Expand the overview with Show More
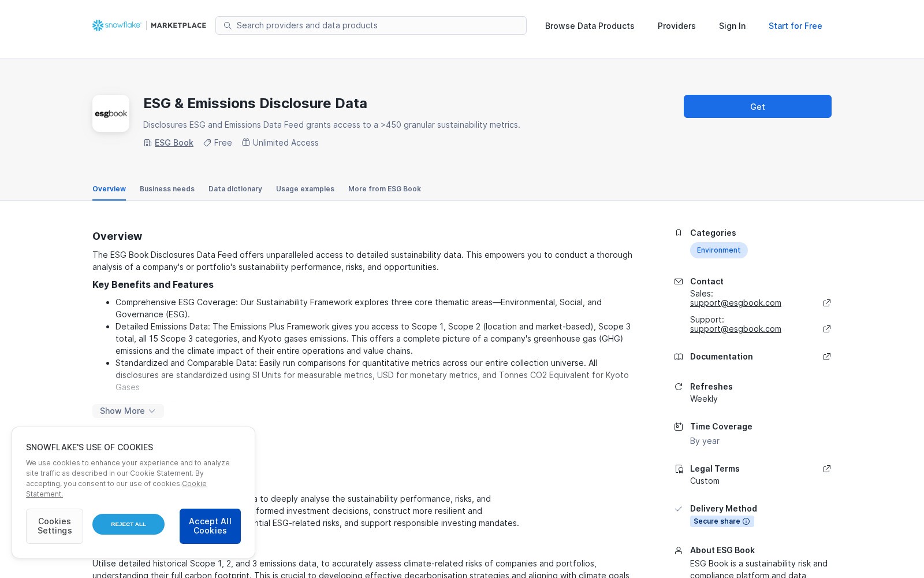This screenshot has height=578, width=924. click(128, 411)
